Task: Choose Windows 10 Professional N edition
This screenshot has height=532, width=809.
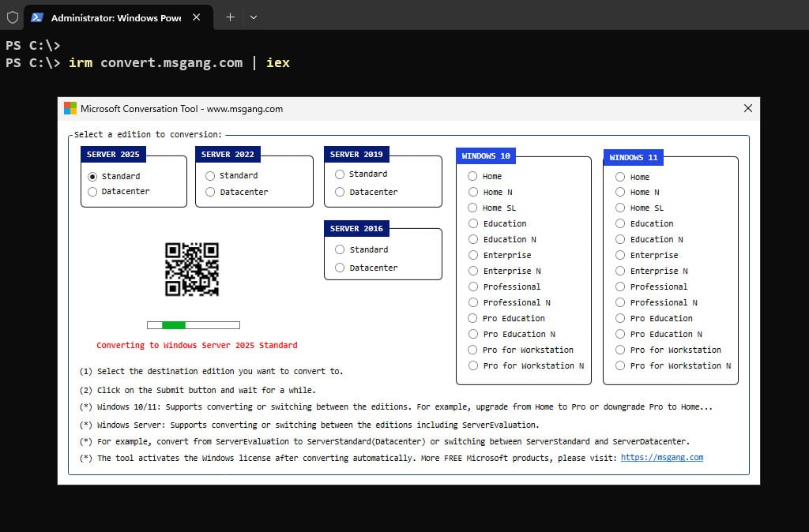Action: click(x=473, y=302)
